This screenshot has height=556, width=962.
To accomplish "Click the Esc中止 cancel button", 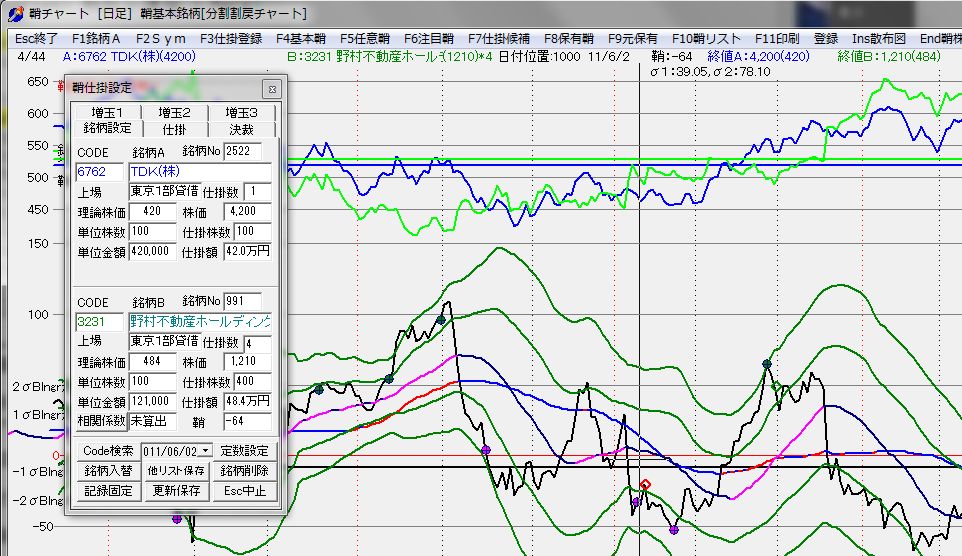I will pos(244,491).
